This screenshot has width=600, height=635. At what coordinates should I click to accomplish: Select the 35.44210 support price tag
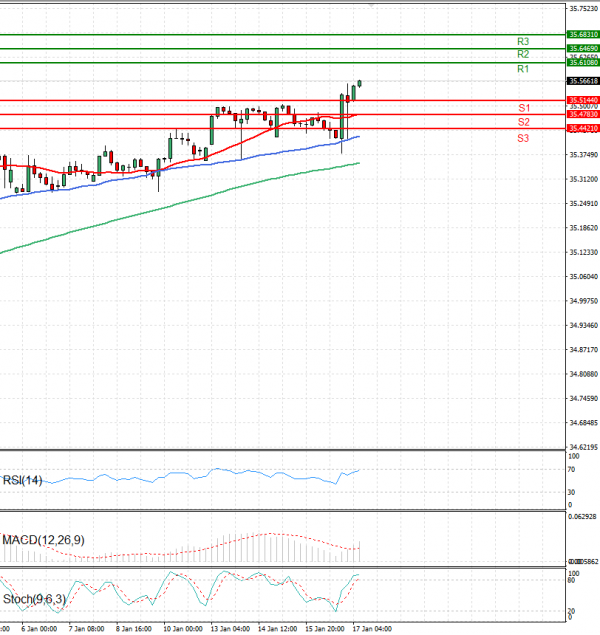tap(583, 128)
